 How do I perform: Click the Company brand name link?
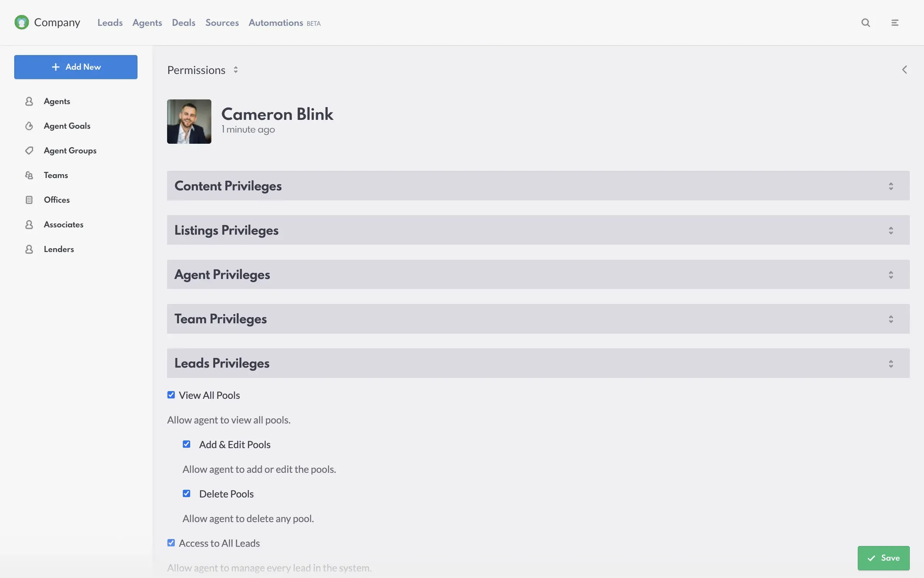pos(57,22)
